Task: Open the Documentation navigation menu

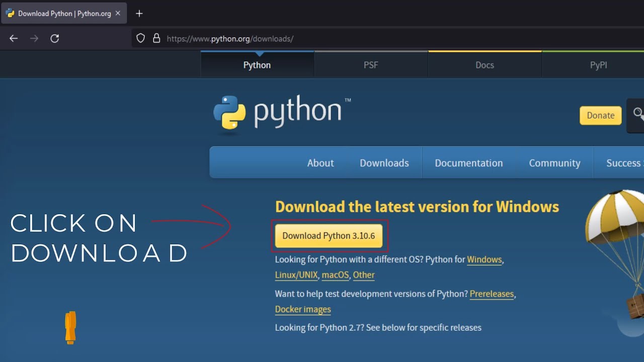Action: click(x=468, y=163)
